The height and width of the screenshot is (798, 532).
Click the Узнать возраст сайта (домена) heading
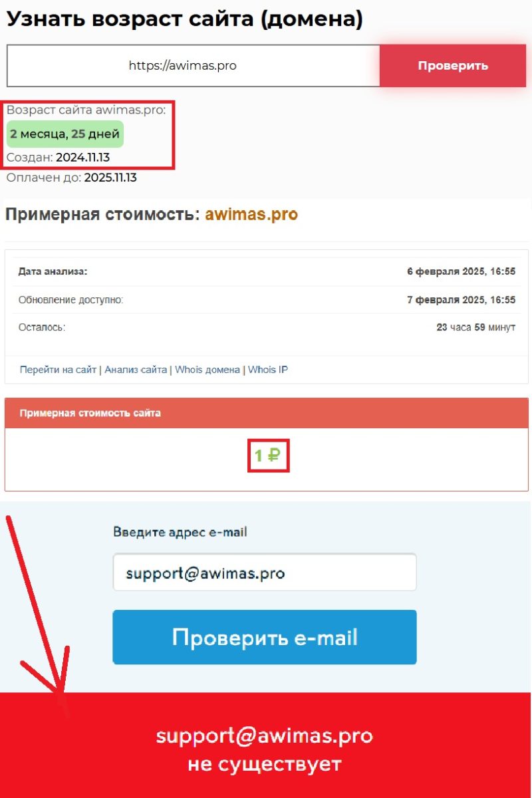pyautogui.click(x=185, y=19)
